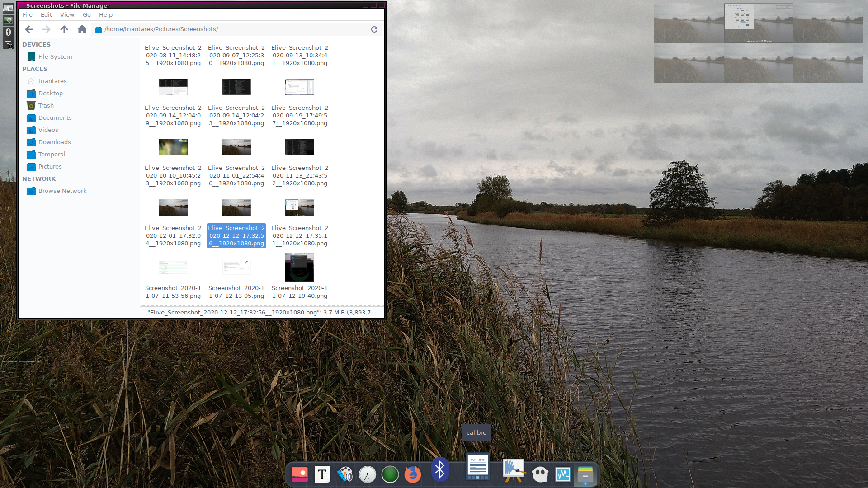
Task: Launch the text editor from the dock
Action: [x=322, y=475]
